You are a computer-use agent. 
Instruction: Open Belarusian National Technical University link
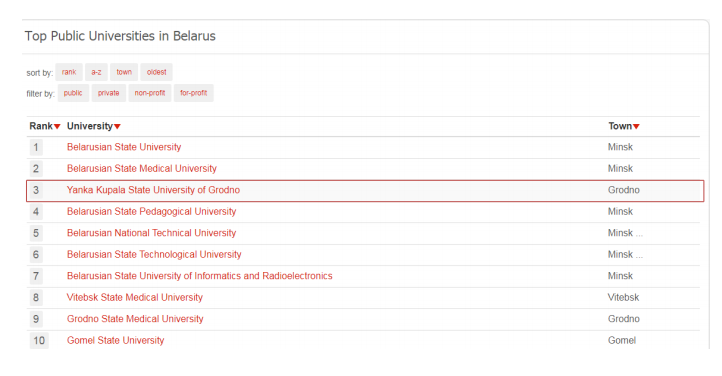point(151,233)
